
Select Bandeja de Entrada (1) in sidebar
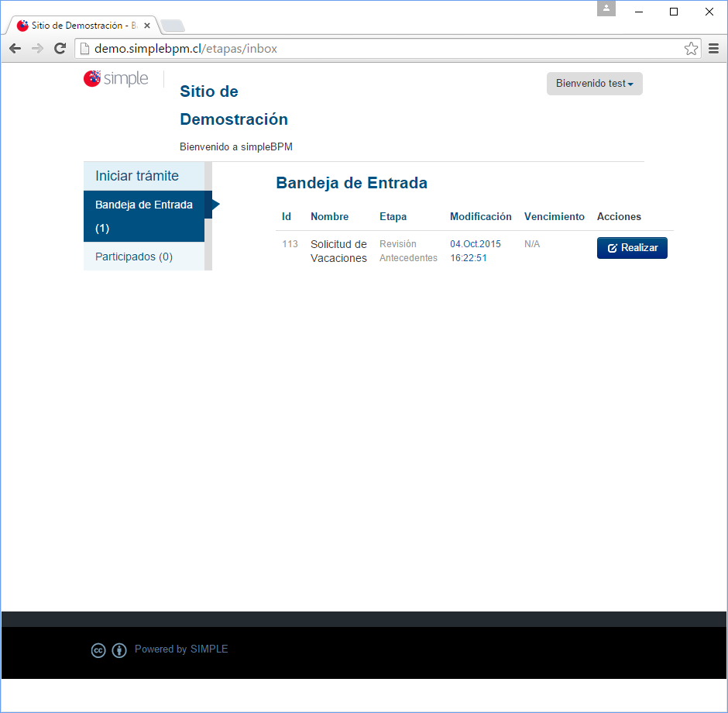(144, 216)
